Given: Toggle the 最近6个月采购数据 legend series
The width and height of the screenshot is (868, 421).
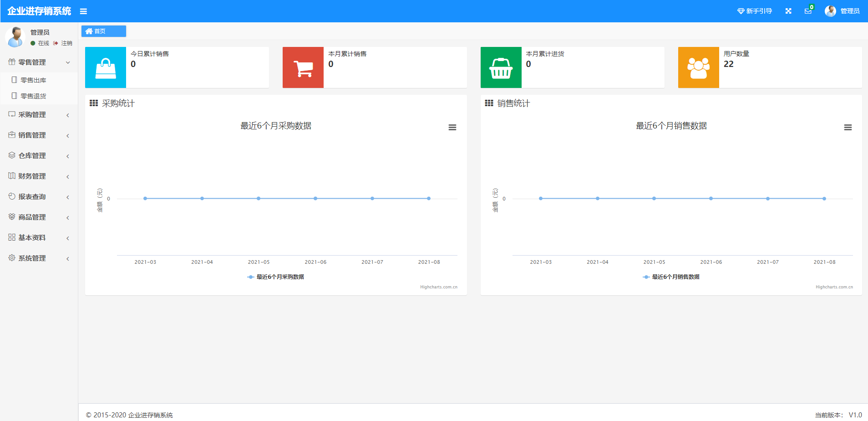Looking at the screenshot, I should point(276,277).
